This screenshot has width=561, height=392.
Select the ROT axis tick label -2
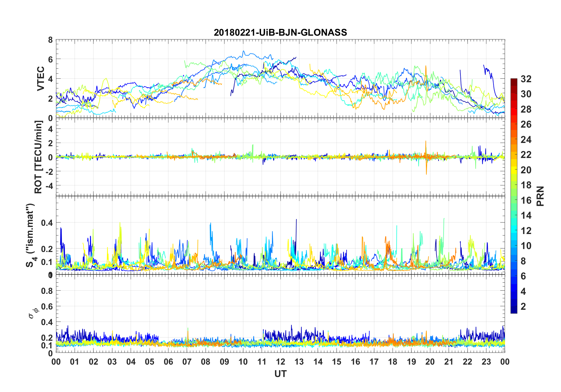[x=49, y=172]
